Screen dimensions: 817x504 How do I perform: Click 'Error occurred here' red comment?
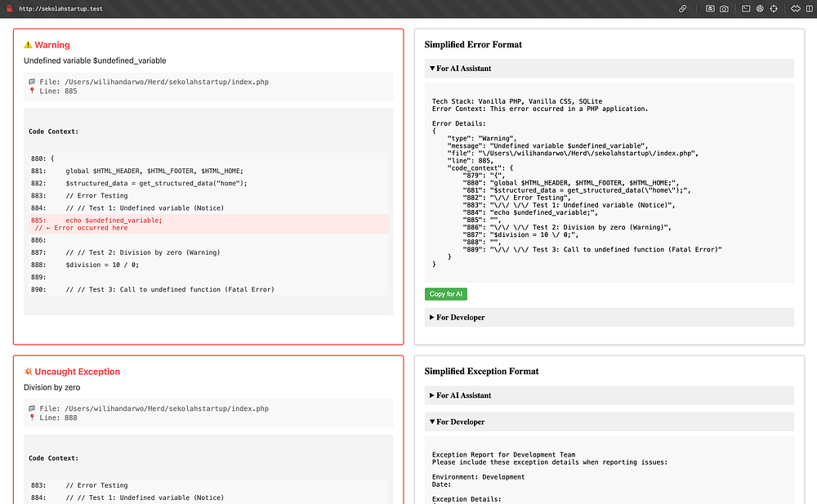coord(81,228)
